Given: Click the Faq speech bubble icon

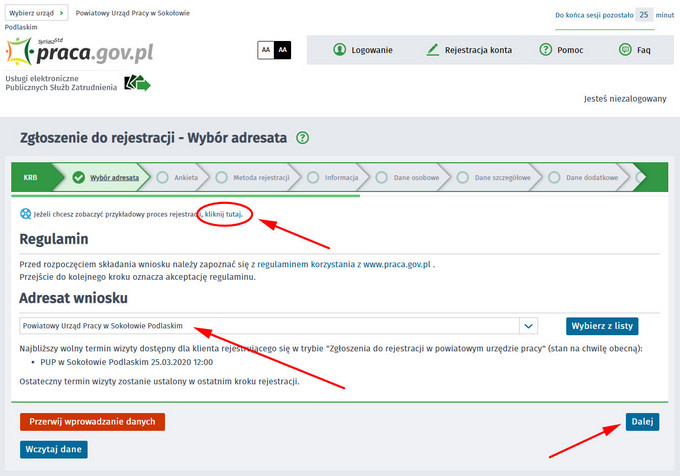Looking at the screenshot, I should [x=625, y=49].
